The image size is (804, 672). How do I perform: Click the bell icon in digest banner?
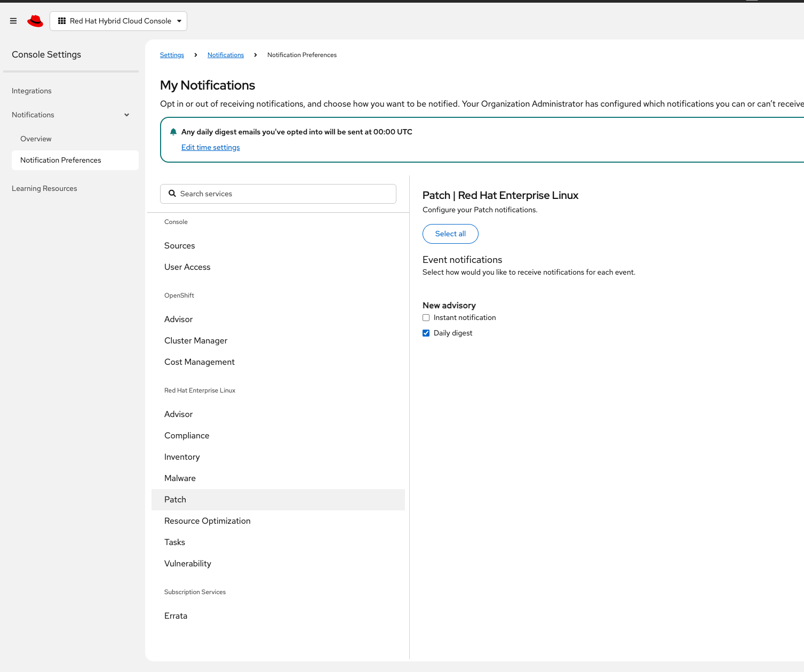point(173,132)
